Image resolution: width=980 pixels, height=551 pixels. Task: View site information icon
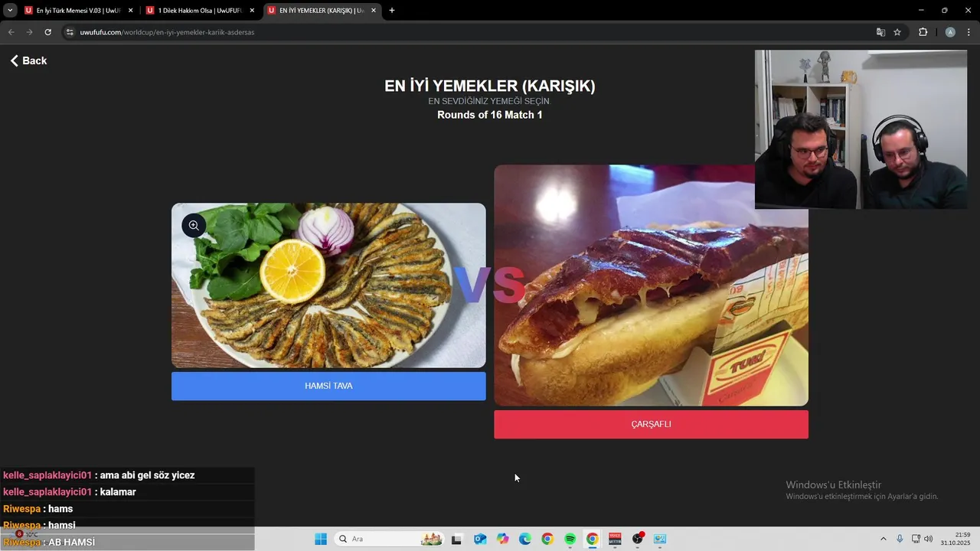click(x=70, y=32)
